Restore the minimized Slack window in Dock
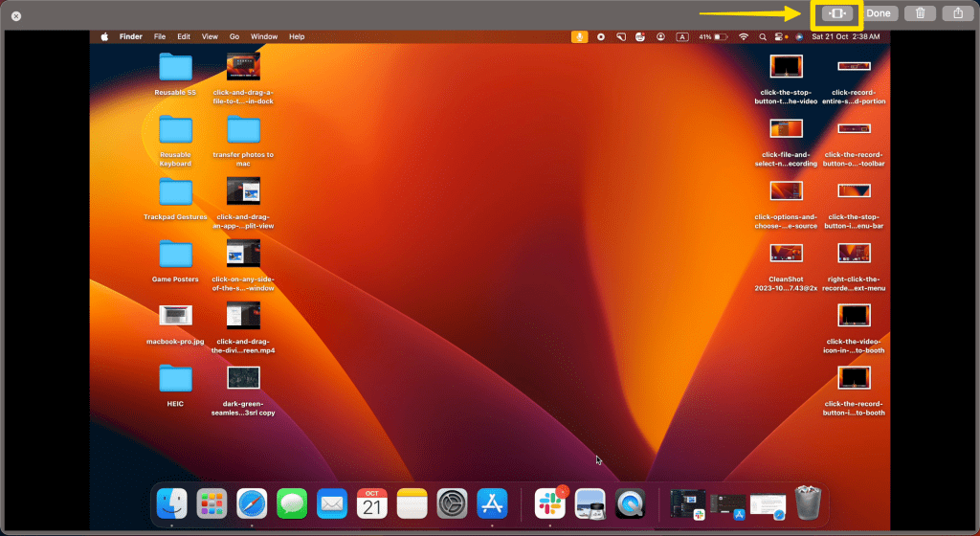Image resolution: width=980 pixels, height=536 pixels. 687,504
